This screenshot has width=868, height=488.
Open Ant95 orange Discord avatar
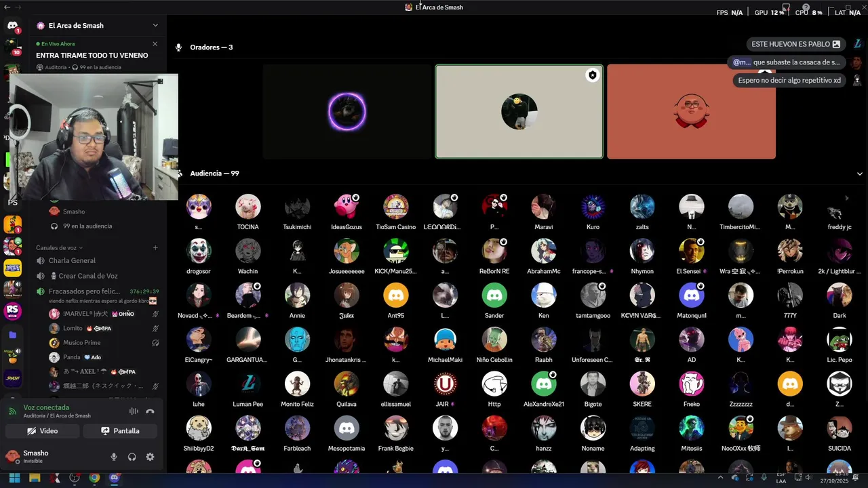pos(396,296)
